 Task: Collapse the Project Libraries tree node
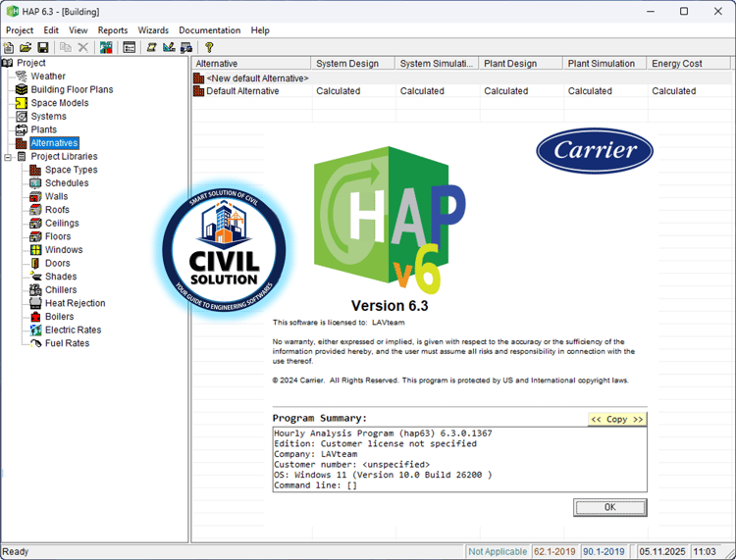pos(8,157)
